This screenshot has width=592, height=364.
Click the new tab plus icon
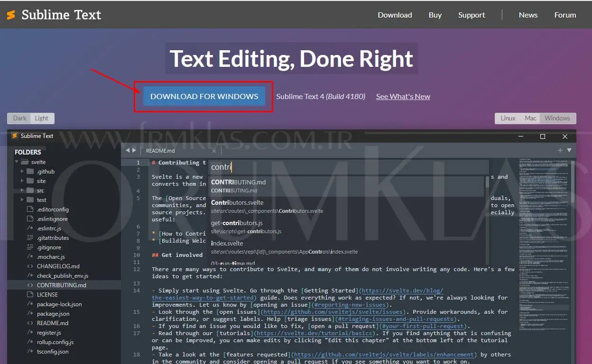(x=560, y=150)
